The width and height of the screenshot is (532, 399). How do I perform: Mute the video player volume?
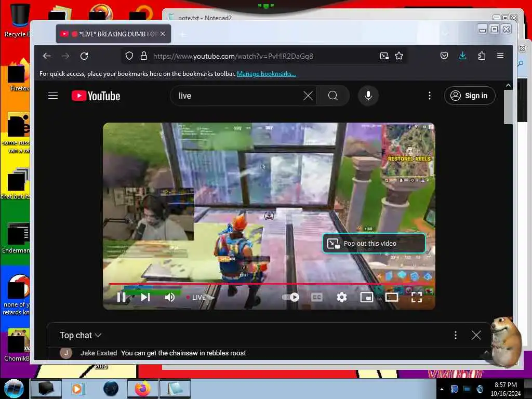(170, 297)
